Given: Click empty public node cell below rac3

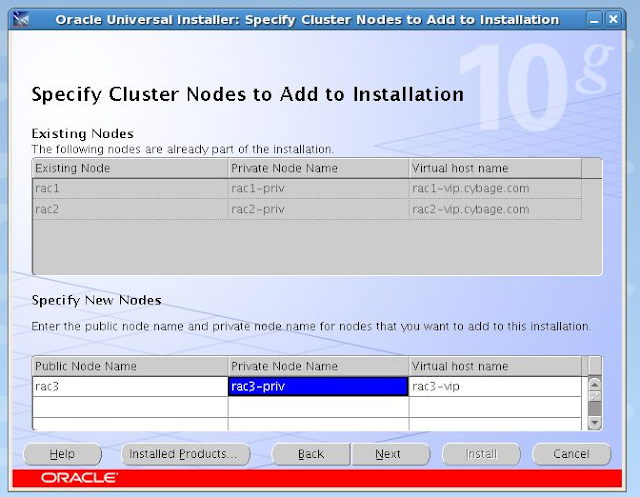Looking at the screenshot, I should (x=130, y=407).
